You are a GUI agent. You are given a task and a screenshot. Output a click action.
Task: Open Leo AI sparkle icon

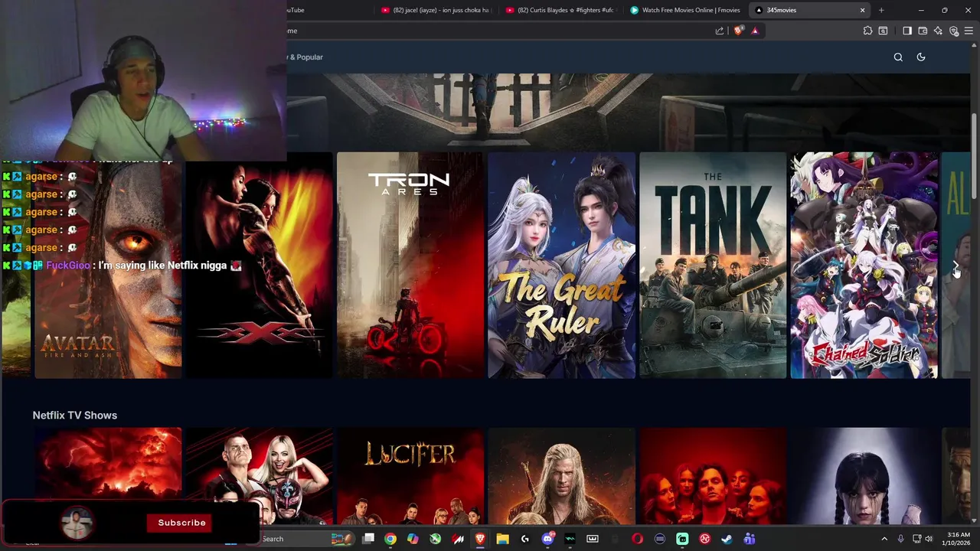938,31
